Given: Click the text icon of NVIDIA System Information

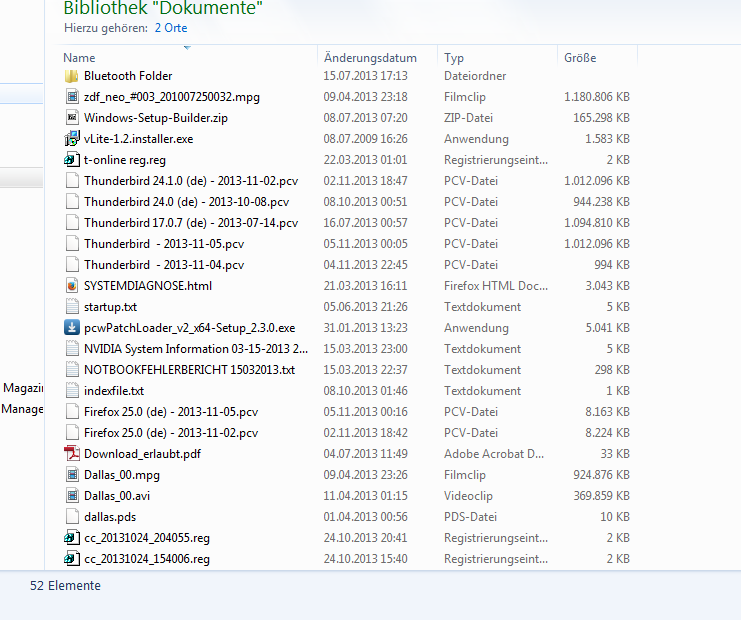Looking at the screenshot, I should (x=72, y=349).
